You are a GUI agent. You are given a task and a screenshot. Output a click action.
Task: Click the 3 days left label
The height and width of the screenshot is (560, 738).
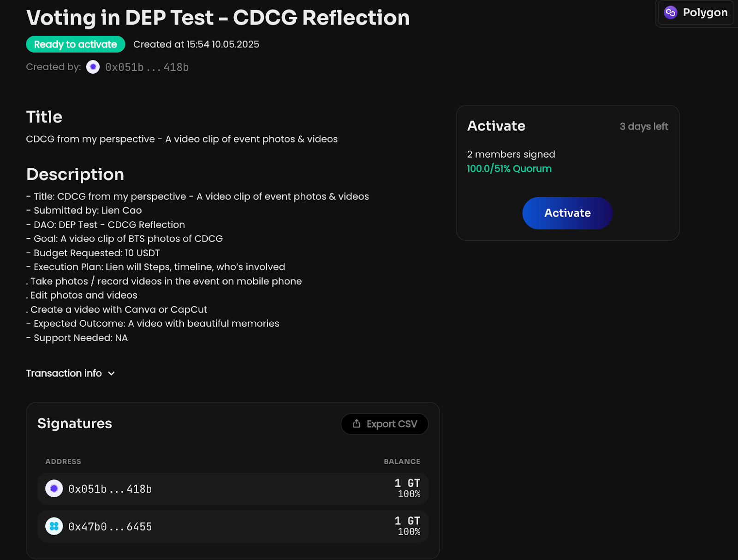point(643,126)
